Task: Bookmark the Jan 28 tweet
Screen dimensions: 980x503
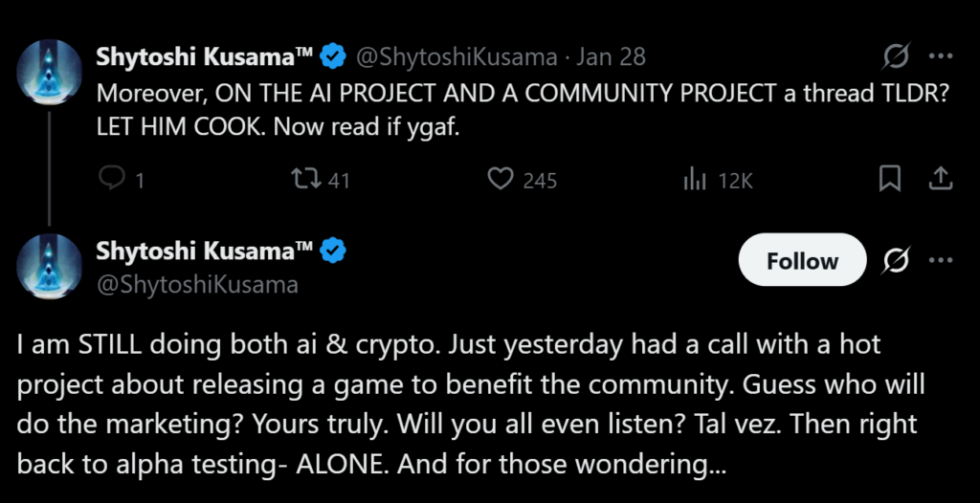Action: click(889, 178)
